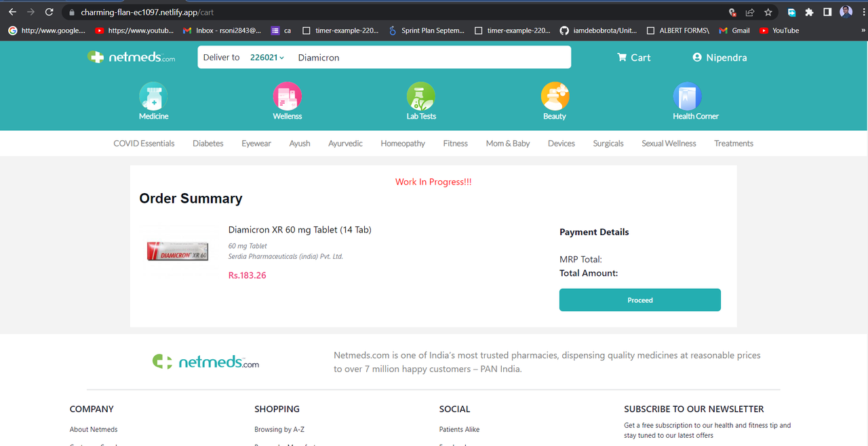Open the site lock info icon
The image size is (868, 446).
pos(72,12)
